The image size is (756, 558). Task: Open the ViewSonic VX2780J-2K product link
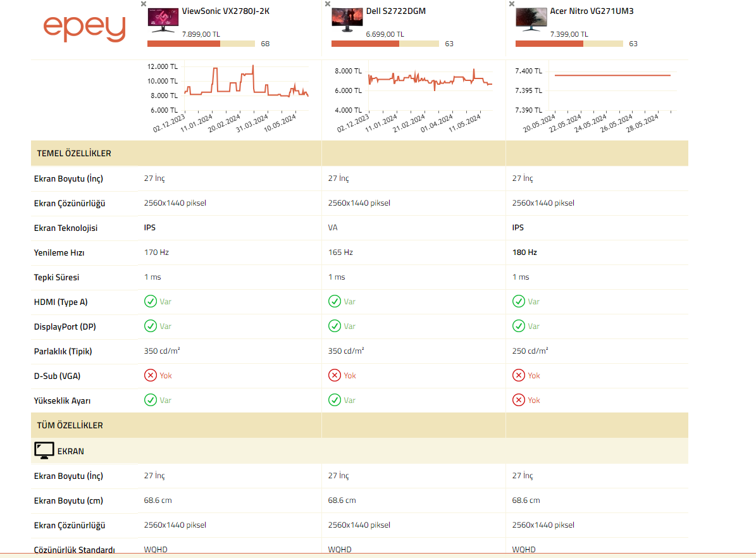[226, 11]
